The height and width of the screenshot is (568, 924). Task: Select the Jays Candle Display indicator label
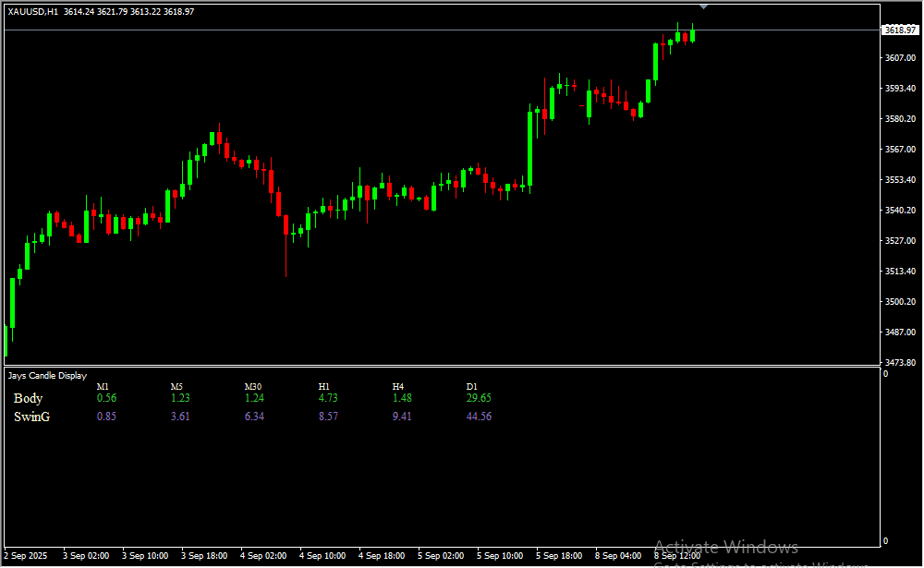[47, 376]
